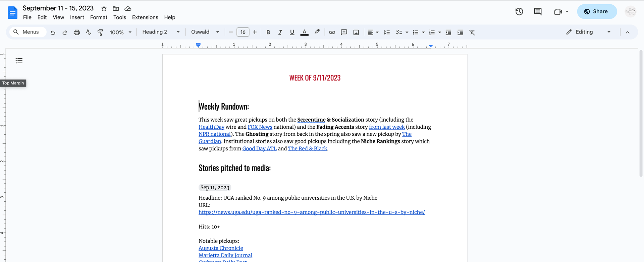Open the Edit menu
This screenshot has width=644, height=262.
[x=42, y=17]
